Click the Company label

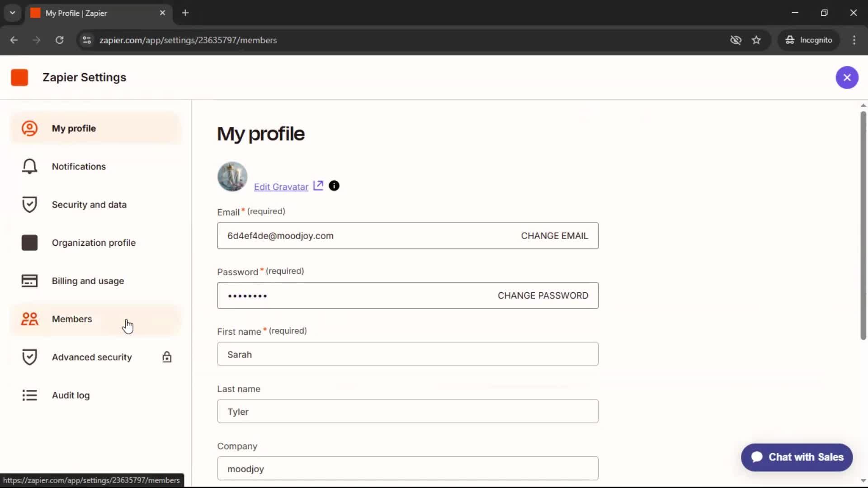(237, 446)
